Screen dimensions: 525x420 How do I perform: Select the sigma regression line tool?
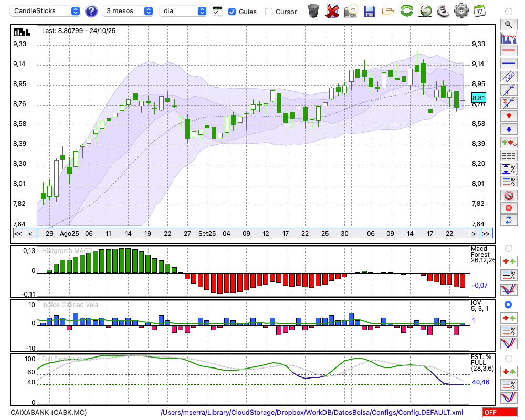[509, 102]
